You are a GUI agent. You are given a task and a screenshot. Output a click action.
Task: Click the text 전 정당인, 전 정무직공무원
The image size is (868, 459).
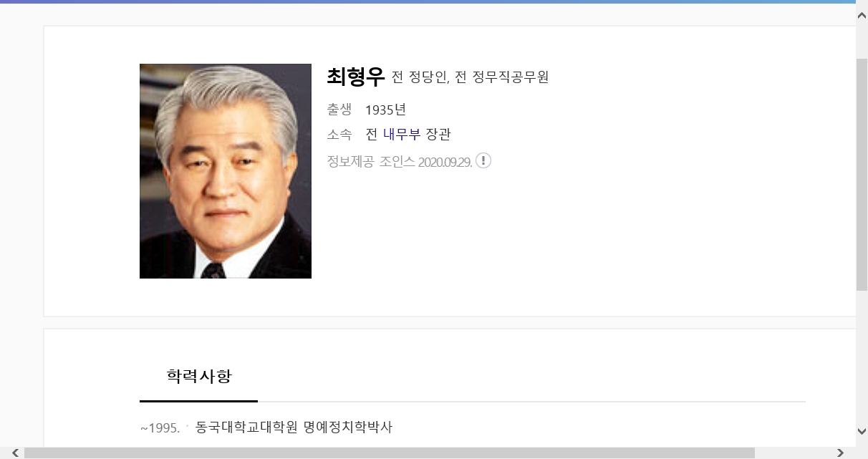[471, 77]
